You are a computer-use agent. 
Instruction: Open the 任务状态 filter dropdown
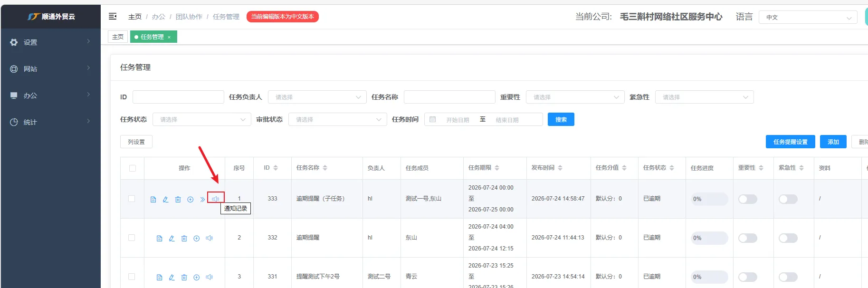202,119
